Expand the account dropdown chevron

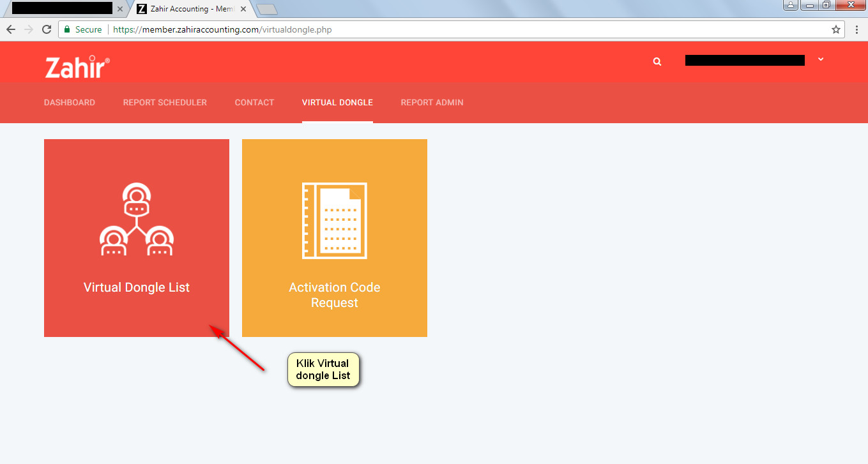click(821, 59)
